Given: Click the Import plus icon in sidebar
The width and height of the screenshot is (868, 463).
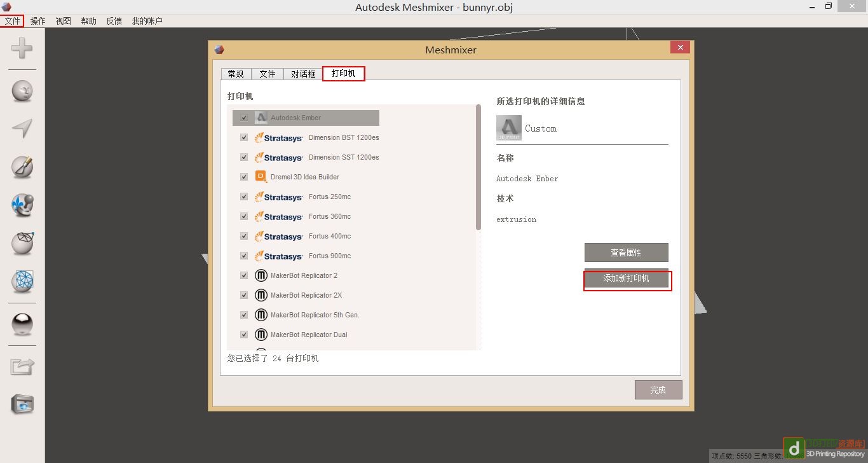Looking at the screenshot, I should pos(22,48).
